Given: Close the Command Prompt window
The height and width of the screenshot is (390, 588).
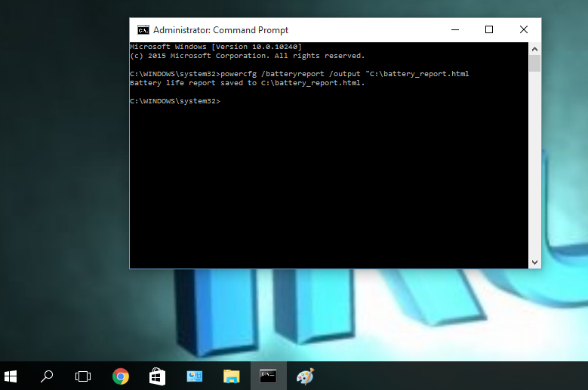Looking at the screenshot, I should (524, 29).
